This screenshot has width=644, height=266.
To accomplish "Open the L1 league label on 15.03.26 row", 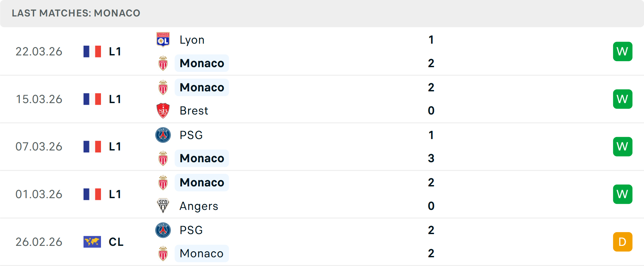I will coord(114,99).
